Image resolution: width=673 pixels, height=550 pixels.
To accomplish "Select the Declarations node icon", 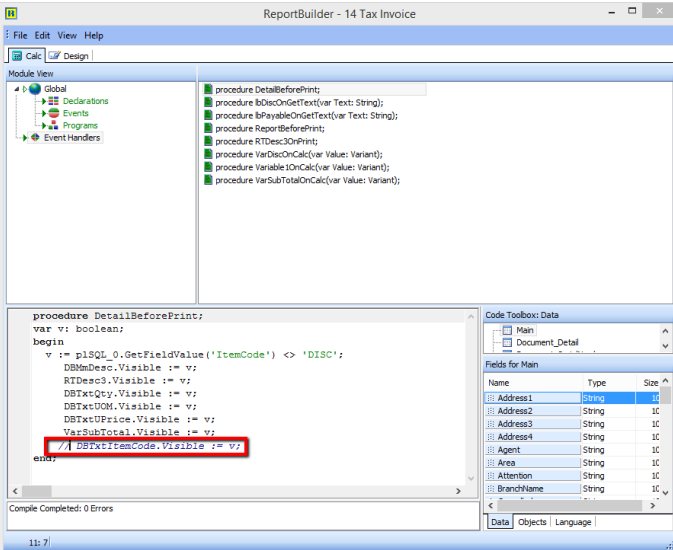I will [54, 101].
